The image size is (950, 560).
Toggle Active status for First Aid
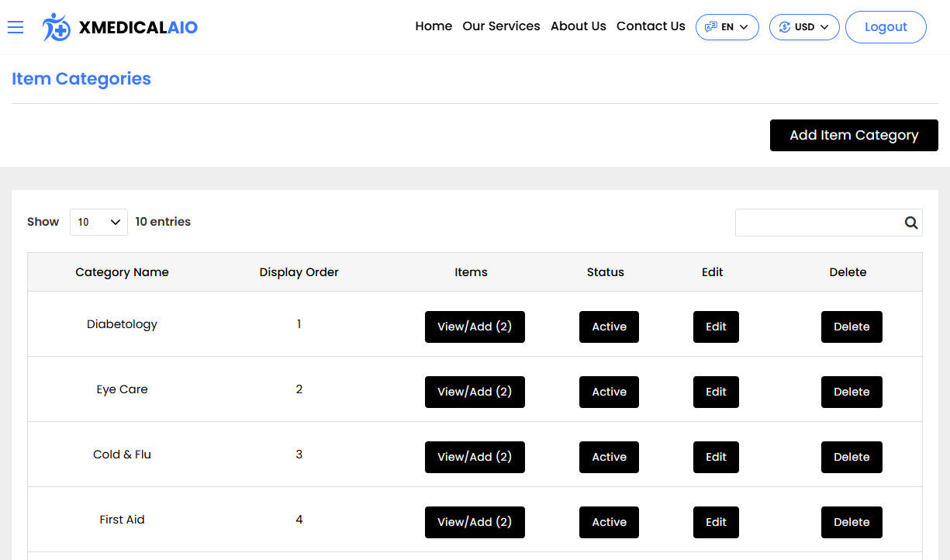click(x=609, y=522)
